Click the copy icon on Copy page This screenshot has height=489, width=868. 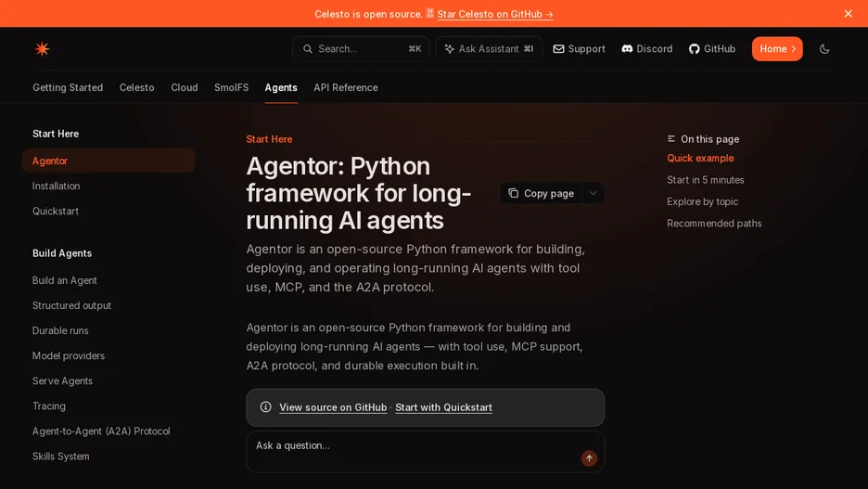click(513, 193)
